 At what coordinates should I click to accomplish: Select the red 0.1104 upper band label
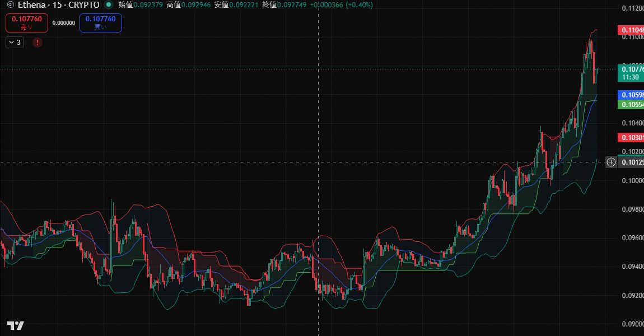[631, 30]
